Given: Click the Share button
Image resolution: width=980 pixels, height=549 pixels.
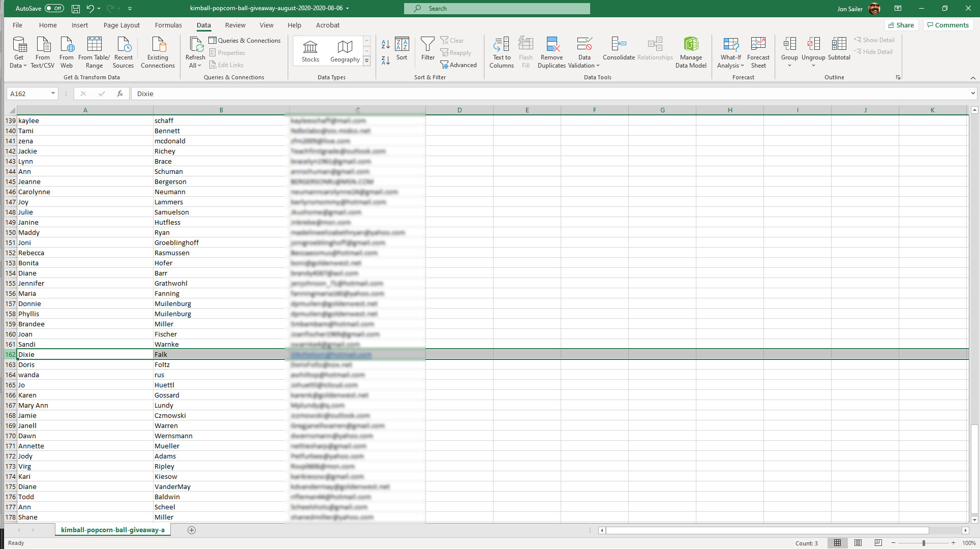Looking at the screenshot, I should click(x=901, y=25).
